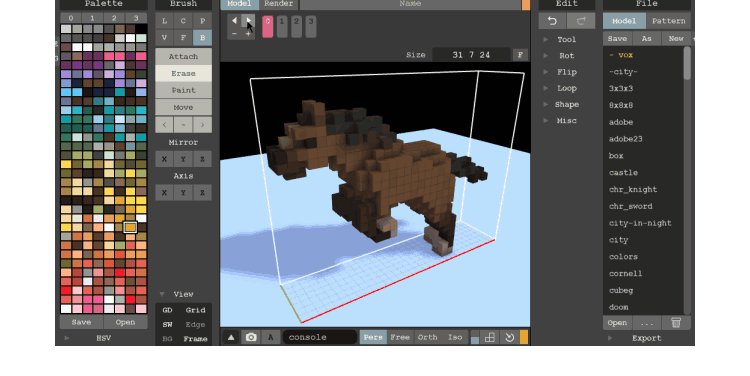Click the up triangle beside the console
The image size is (750, 376).
(x=231, y=337)
